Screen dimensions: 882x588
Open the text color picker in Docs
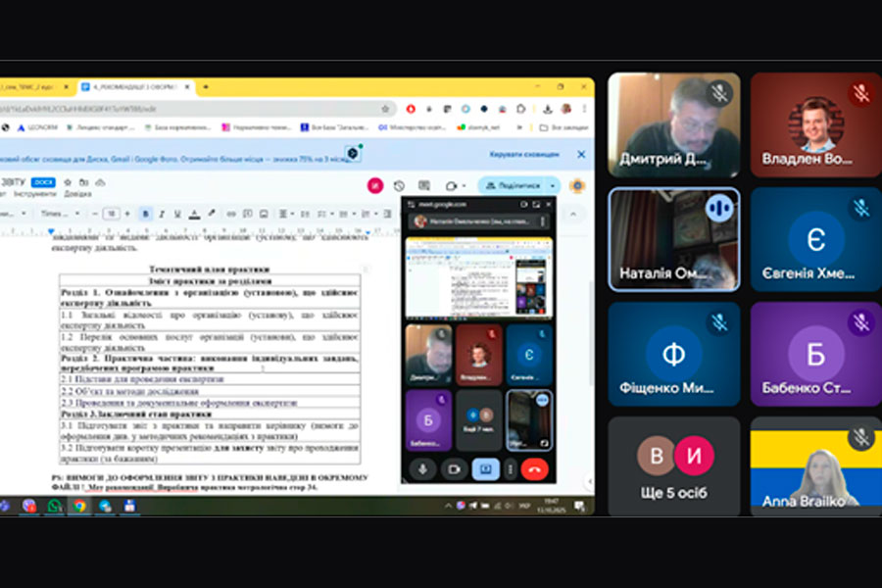click(x=194, y=214)
